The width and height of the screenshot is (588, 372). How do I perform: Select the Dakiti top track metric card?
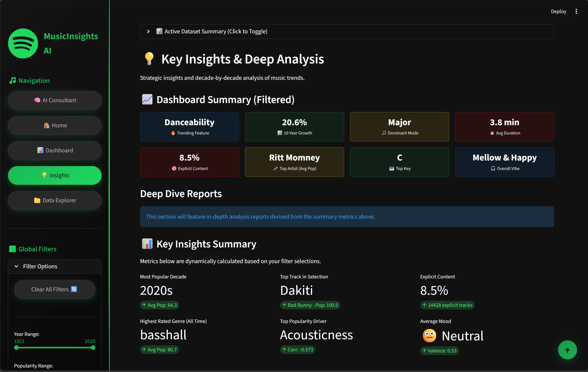tap(296, 290)
